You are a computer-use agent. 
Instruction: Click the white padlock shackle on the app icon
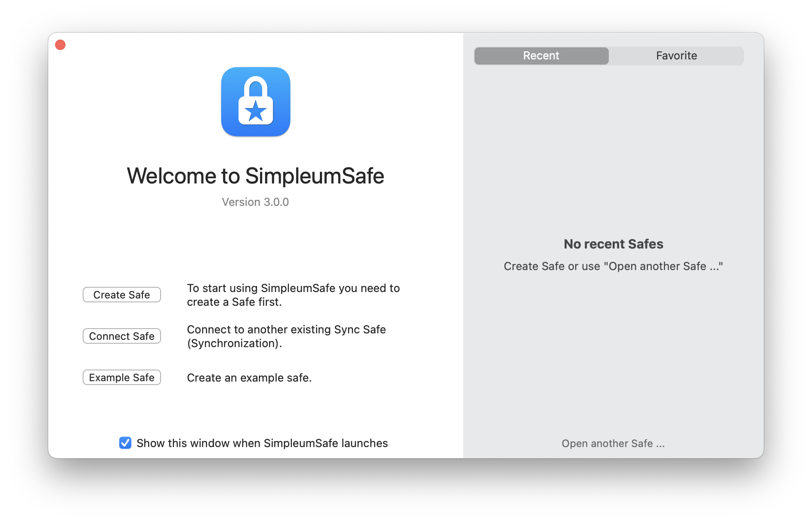tap(256, 86)
